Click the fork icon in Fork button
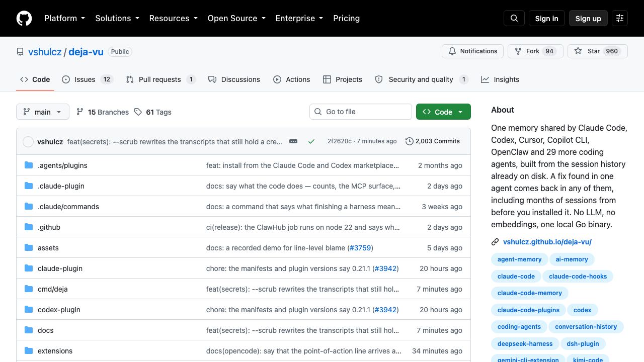Screen dimensions: 644x362 (518, 51)
